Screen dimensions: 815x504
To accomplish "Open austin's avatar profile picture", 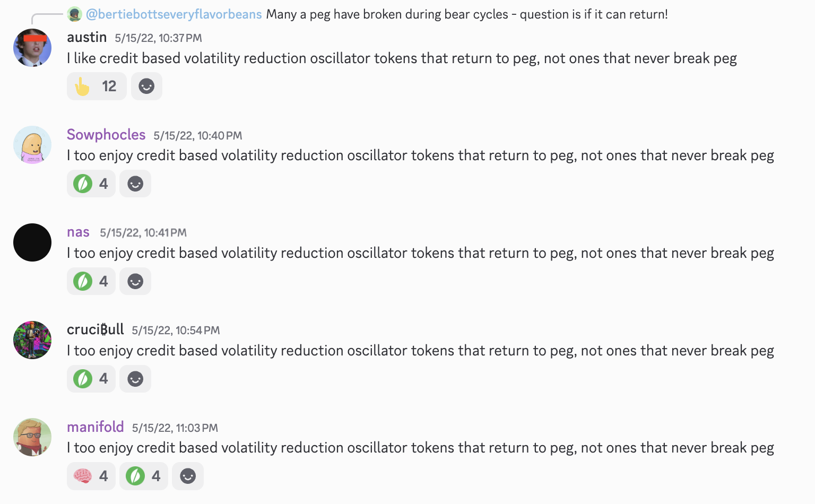I will coord(32,48).
